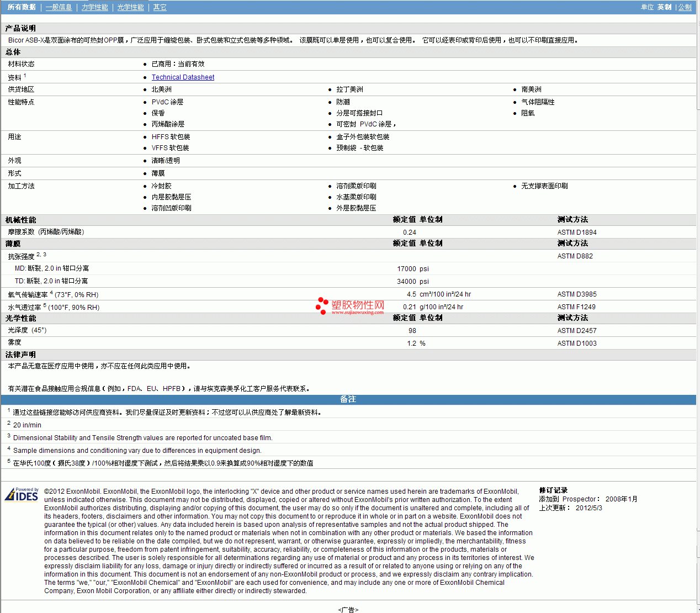This screenshot has height=613, width=700.
Task: Click the 气体阻隔性 feature
Action: coord(538,102)
